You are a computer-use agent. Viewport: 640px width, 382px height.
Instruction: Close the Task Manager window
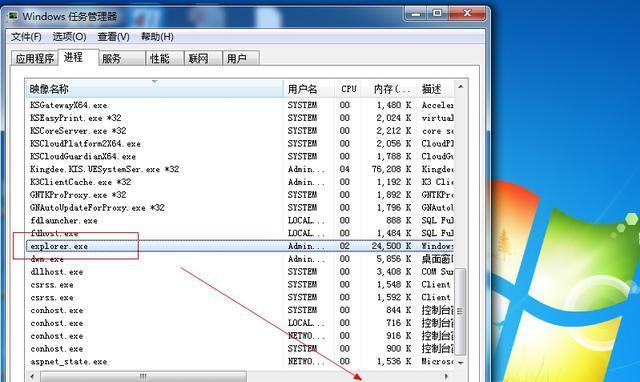point(467,13)
